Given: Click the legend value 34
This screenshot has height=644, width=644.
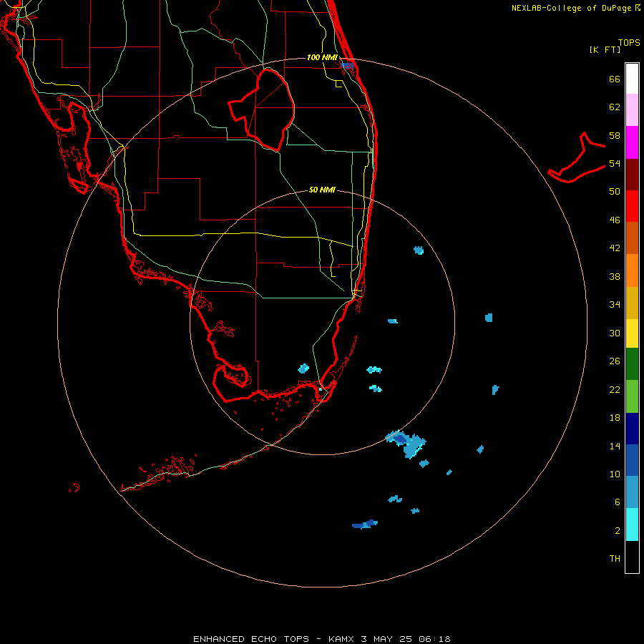Looking at the screenshot, I should [615, 305].
